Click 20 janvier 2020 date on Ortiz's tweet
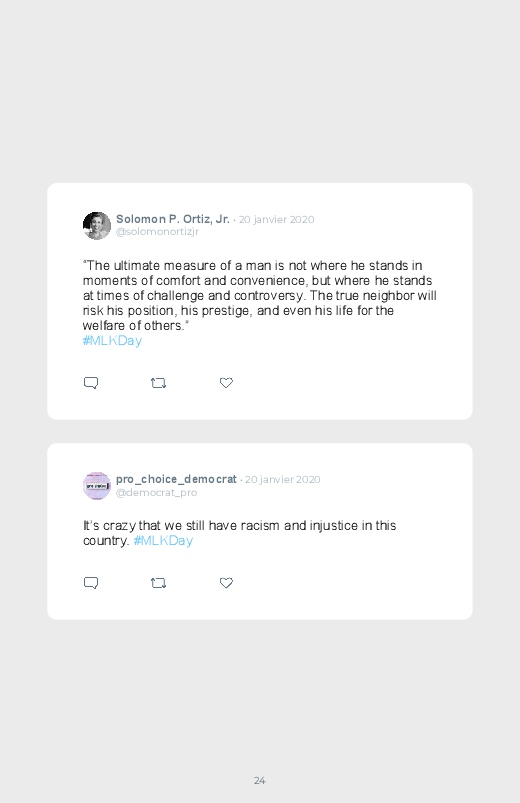Viewport: 520px width, 803px height. tap(277, 219)
